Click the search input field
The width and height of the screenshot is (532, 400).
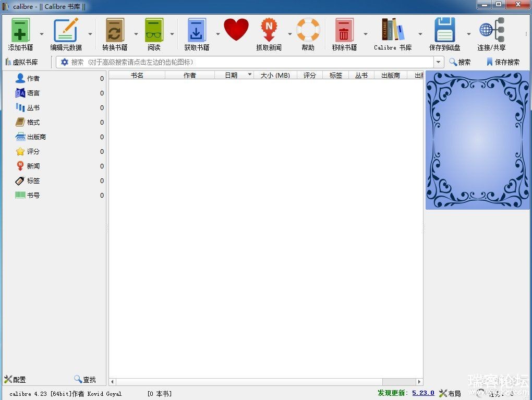tap(251, 62)
